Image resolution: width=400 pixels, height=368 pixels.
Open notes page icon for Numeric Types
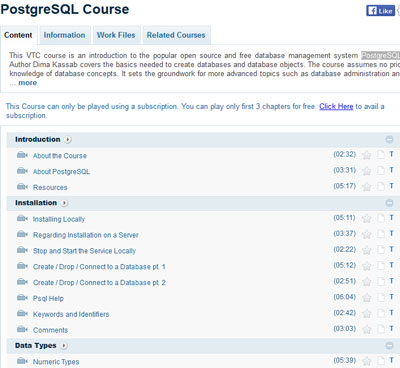[381, 361]
